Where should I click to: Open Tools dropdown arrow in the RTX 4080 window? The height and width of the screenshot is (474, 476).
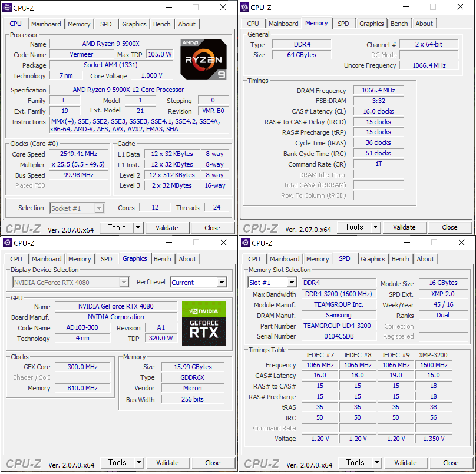coord(139,463)
